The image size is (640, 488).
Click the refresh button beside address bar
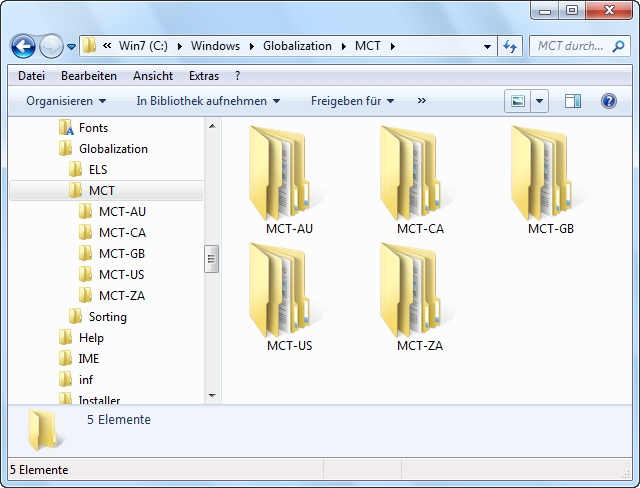[511, 46]
